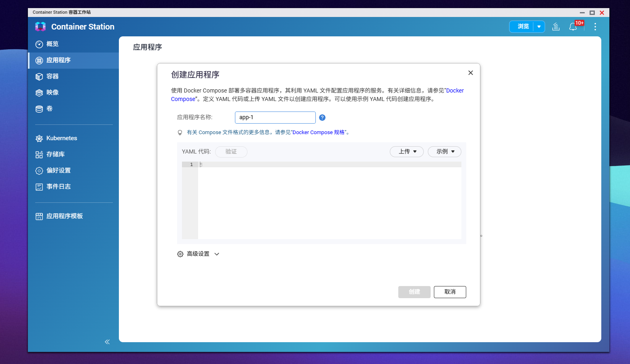
Task: Select the 应用程序 sidebar icon
Action: click(39, 60)
